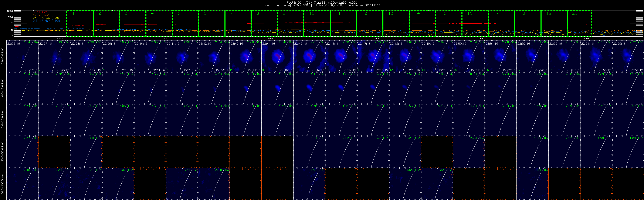Click the peak value '5.48E+04' label
644x200 pixels.
445,106
